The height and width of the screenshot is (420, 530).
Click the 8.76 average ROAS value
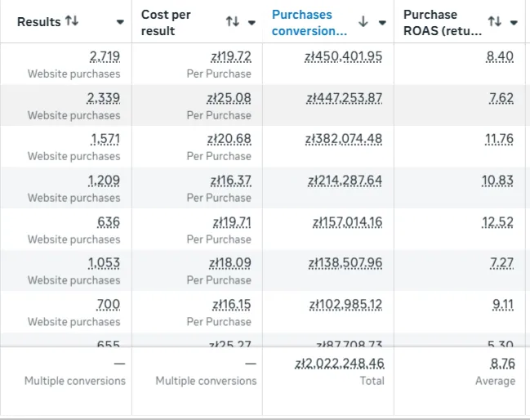[501, 364]
